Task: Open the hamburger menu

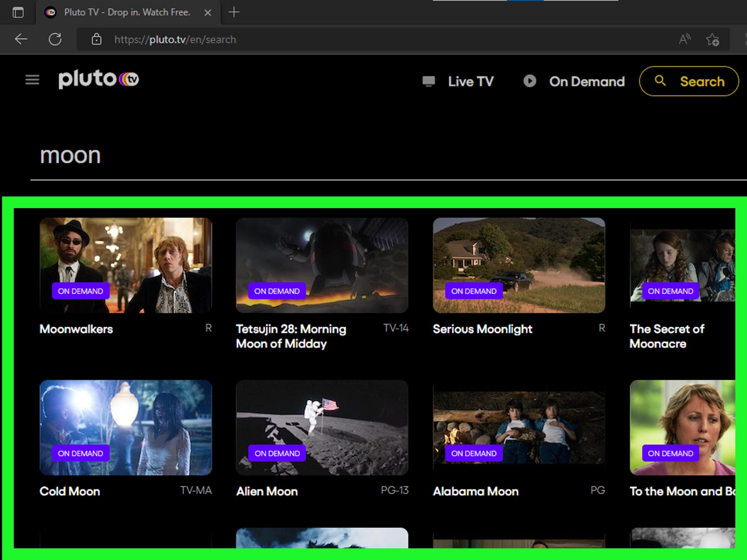Action: click(x=32, y=80)
